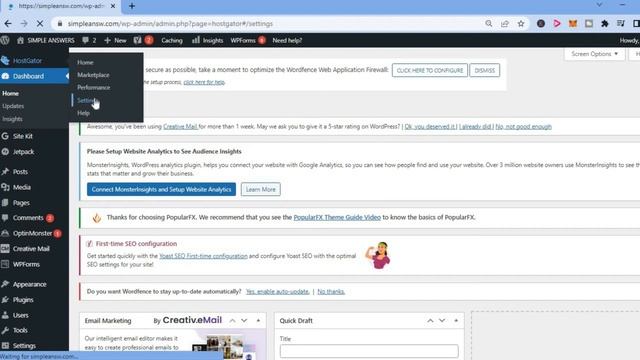Screen dimensions: 640x360
Task: Open Tools in the sidebar
Action: click(x=20, y=331)
